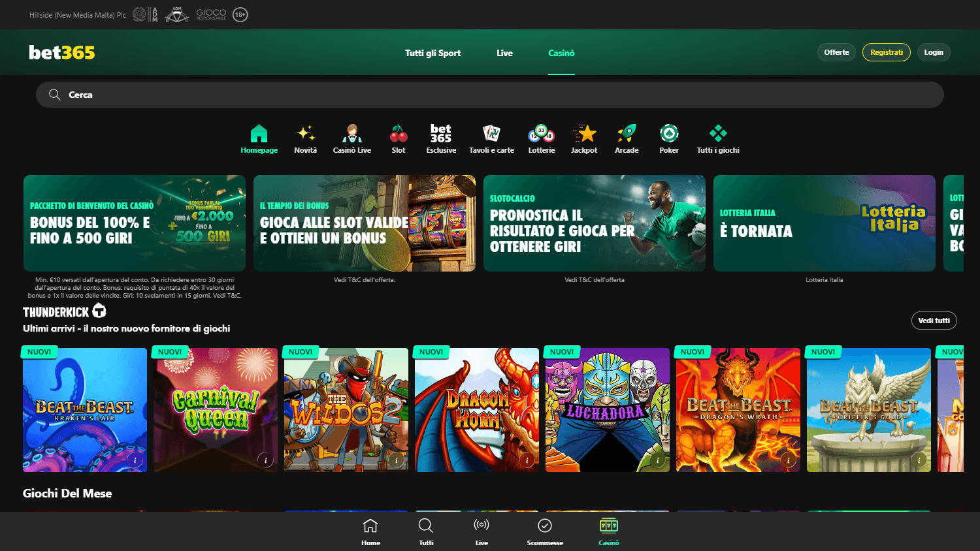Open the Homepage casino category
Viewport: 980px width, 551px height.
point(259,139)
